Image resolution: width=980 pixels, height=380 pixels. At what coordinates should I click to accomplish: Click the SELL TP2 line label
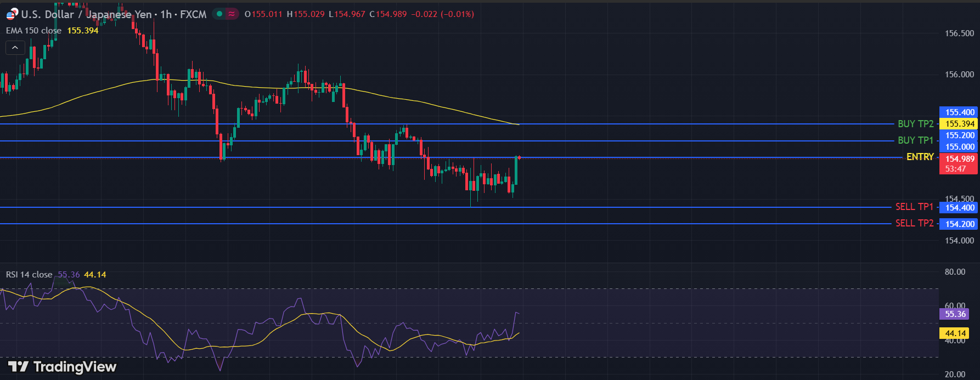[x=914, y=223]
